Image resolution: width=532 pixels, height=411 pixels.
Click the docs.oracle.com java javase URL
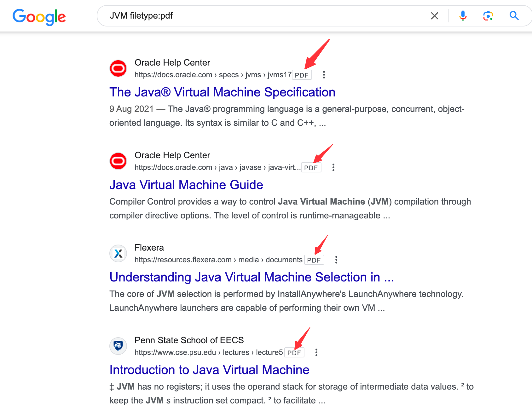coord(217,168)
